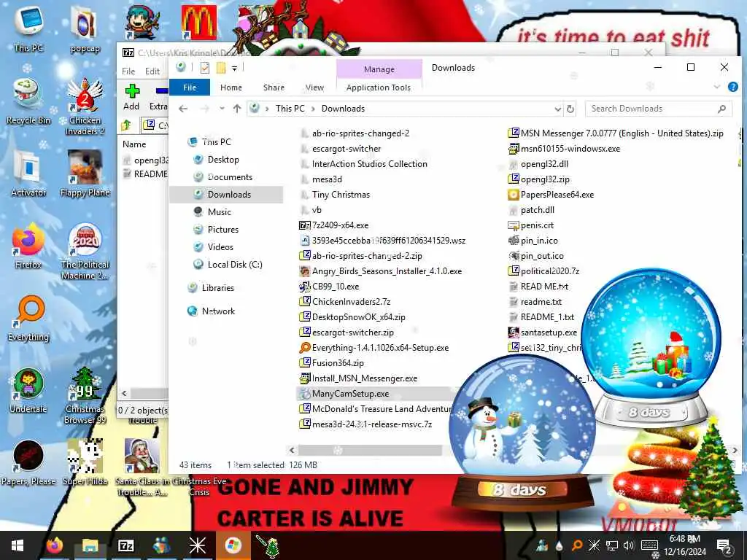Open the recent locations dropdown arrow
747x560 pixels.
tap(222, 109)
